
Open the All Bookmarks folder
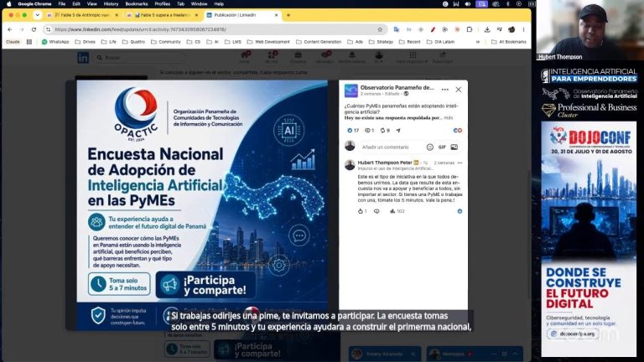(x=509, y=42)
